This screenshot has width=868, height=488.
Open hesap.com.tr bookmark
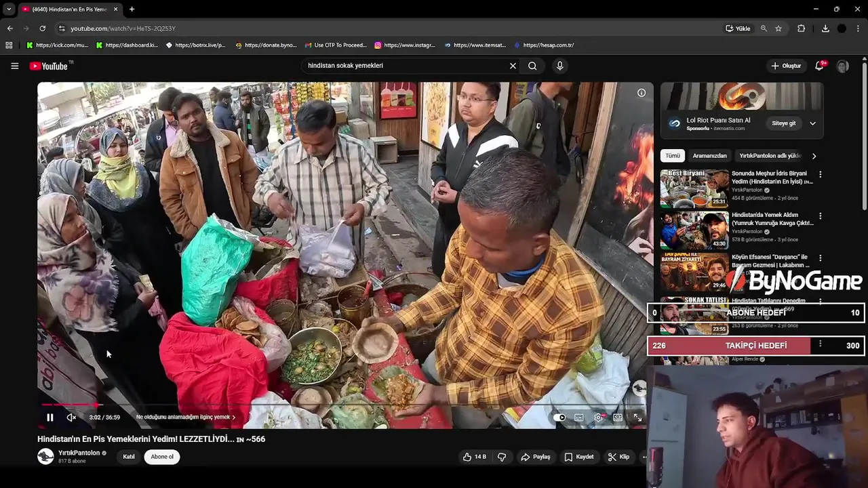coord(545,45)
